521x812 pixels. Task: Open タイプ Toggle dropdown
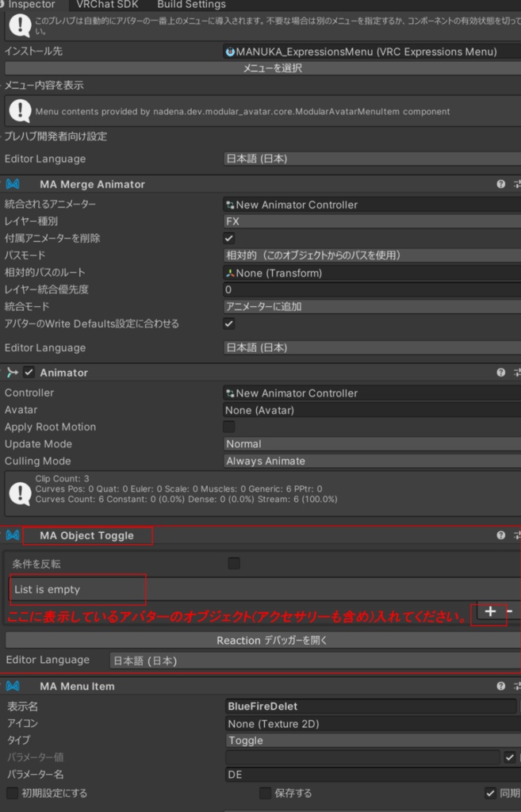tap(372, 741)
